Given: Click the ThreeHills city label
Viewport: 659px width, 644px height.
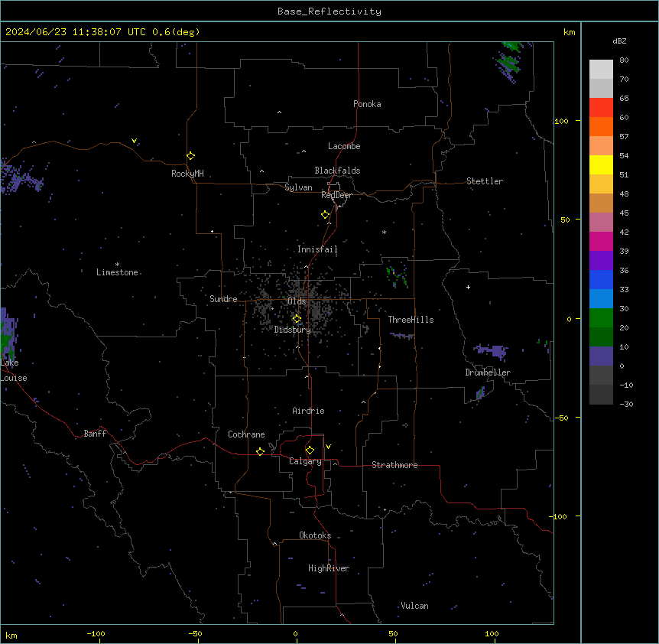Looking at the screenshot, I should coord(411,320).
